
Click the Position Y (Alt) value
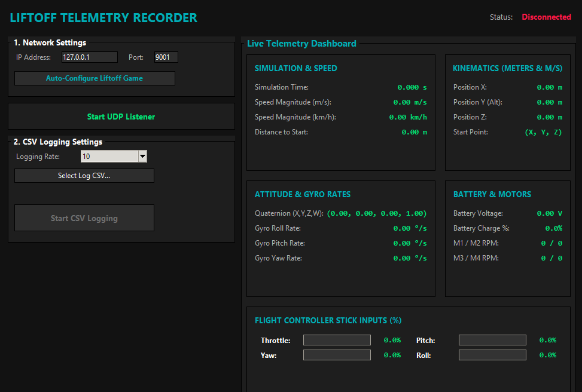pos(549,102)
